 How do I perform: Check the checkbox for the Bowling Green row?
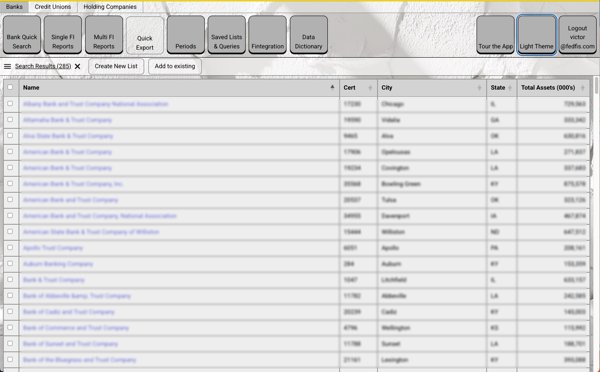pyautogui.click(x=10, y=183)
